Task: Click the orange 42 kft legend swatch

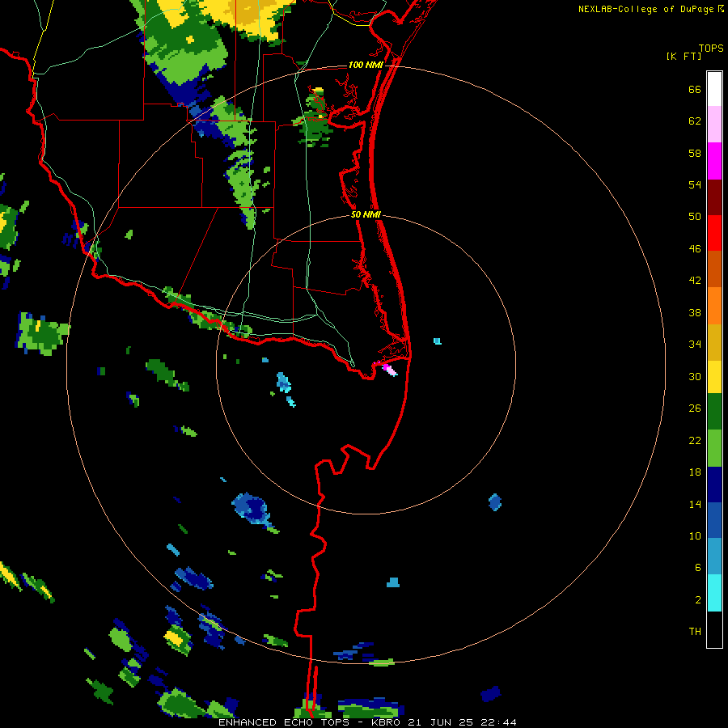Action: click(714, 306)
